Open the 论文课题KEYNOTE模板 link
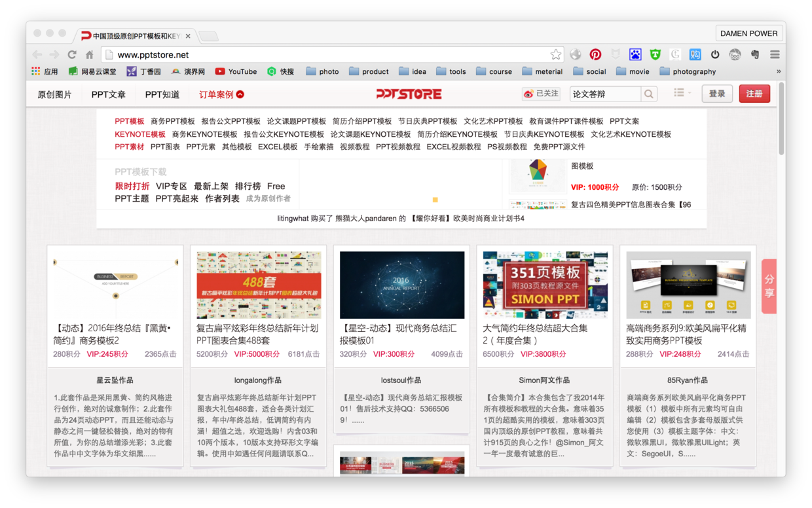 click(x=371, y=135)
